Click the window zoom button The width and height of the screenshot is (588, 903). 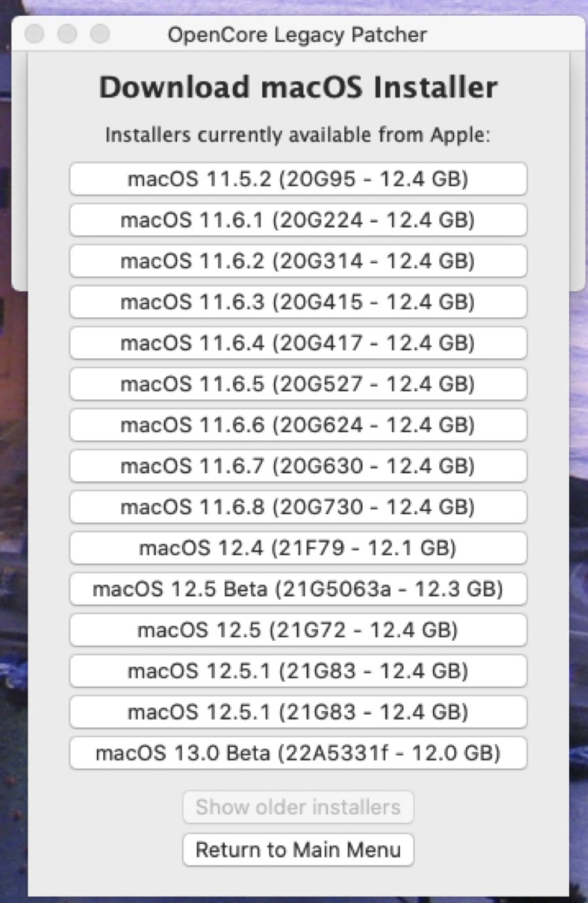[x=100, y=35]
